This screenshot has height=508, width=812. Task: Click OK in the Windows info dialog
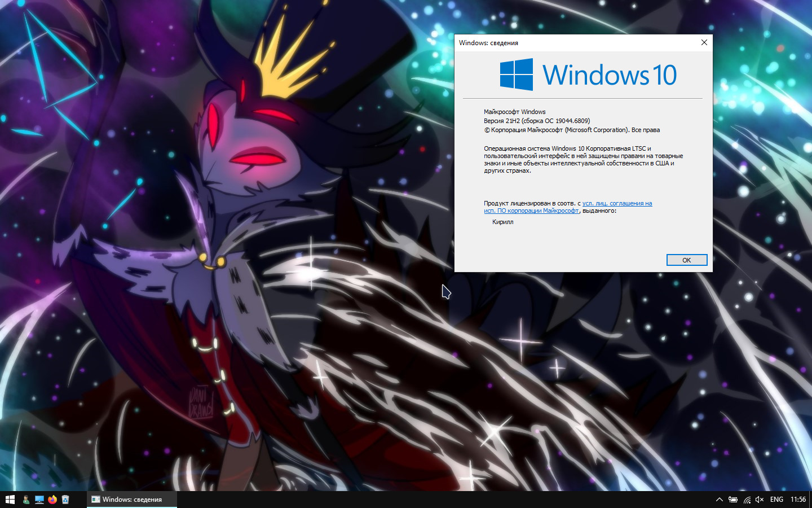point(687,260)
